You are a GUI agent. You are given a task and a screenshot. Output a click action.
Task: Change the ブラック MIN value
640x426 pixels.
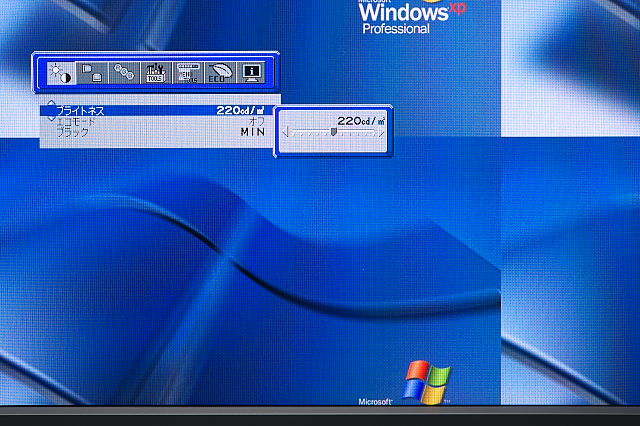[x=252, y=132]
